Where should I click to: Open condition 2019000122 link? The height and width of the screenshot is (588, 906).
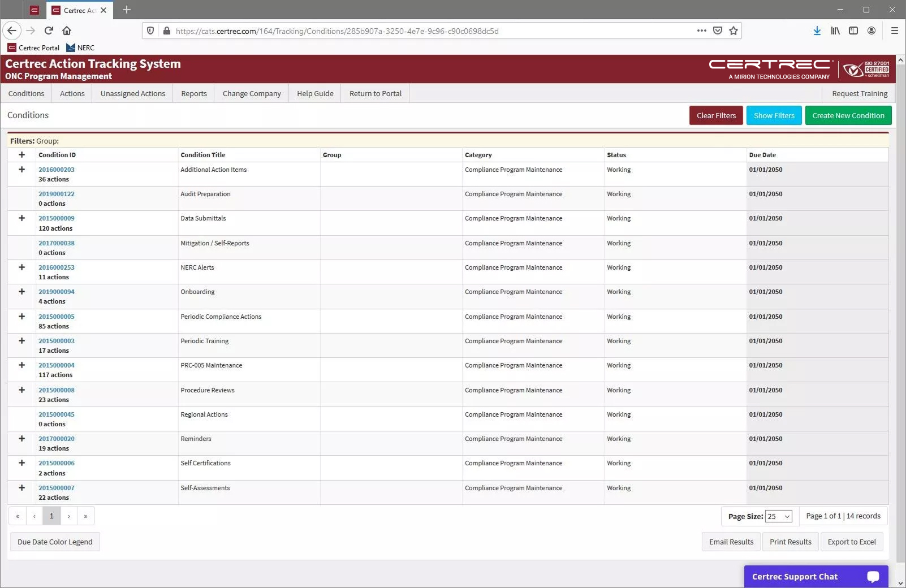pyautogui.click(x=57, y=194)
